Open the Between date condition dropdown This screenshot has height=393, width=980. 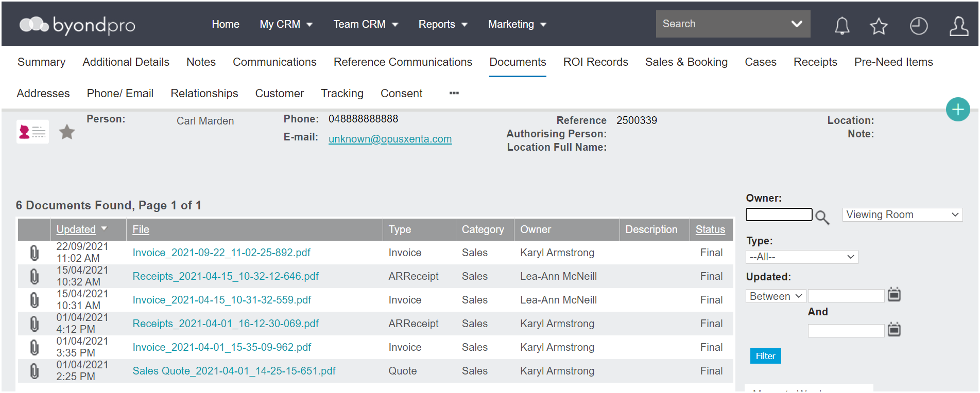click(776, 296)
